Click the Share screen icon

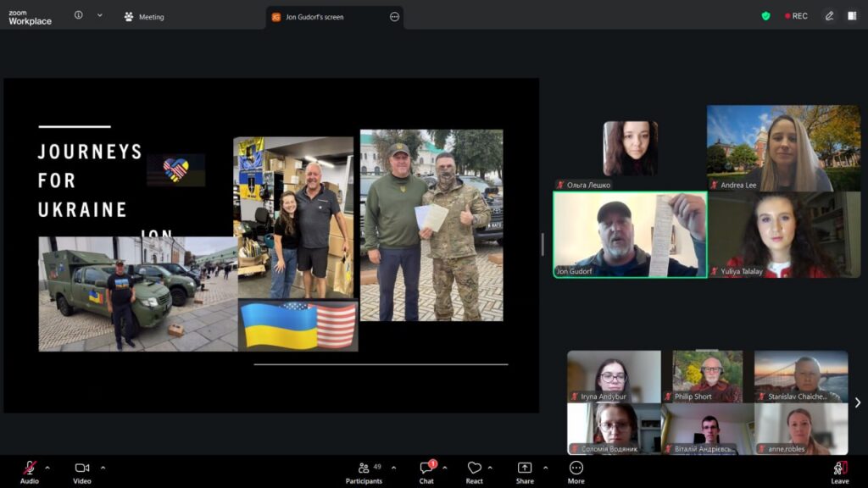pos(525,468)
